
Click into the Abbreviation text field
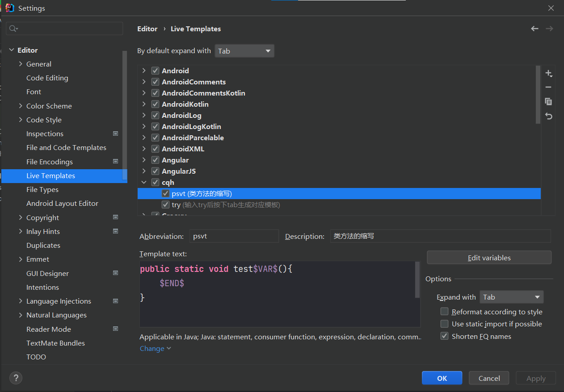[234, 236]
